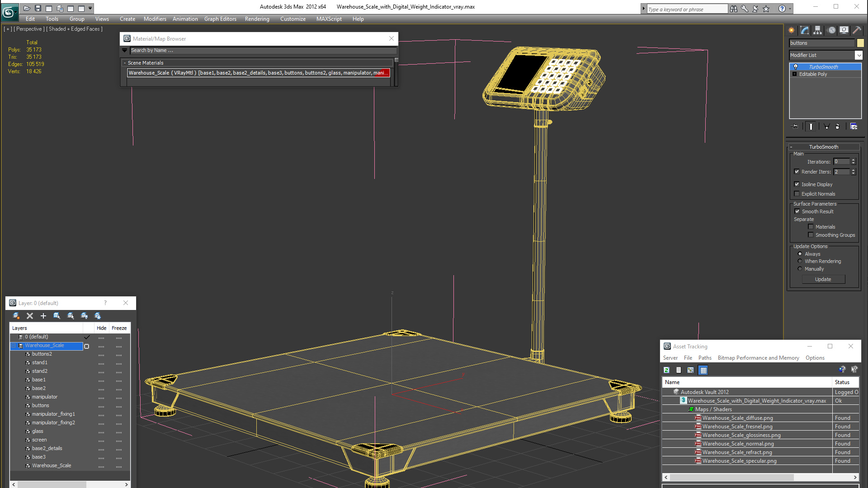
Task: Open Bitmap Performance and Memory menu
Action: 758,358
